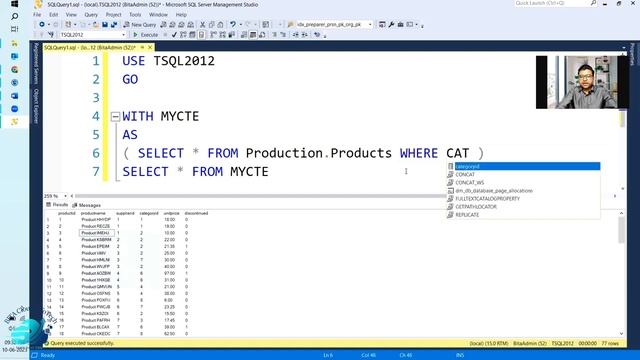Click the Copy icon in toolbar
The image size is (640, 360).
click(x=211, y=24)
